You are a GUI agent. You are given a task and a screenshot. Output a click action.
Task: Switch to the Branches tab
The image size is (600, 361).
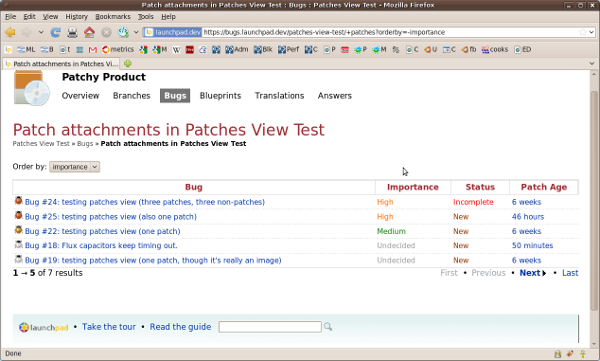132,96
